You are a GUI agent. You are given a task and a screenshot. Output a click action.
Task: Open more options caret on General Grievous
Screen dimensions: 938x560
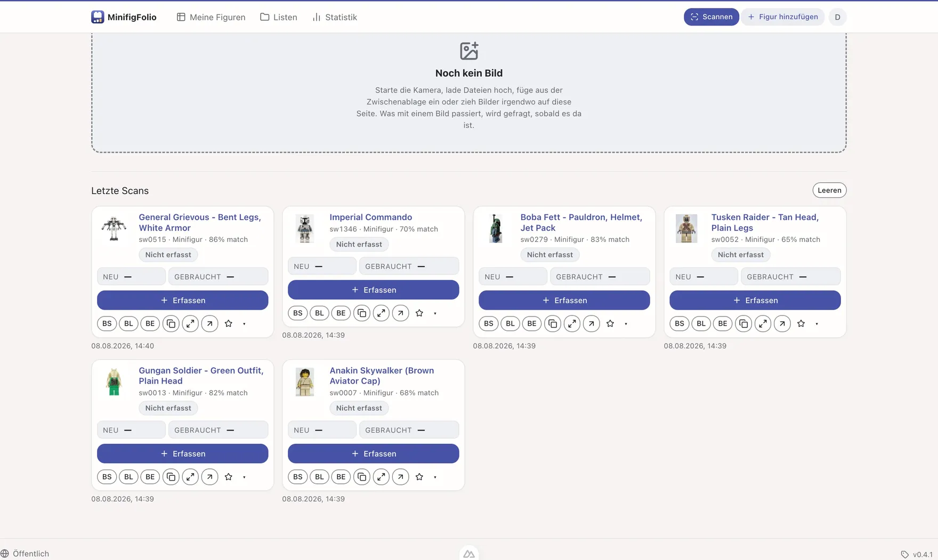coord(245,324)
